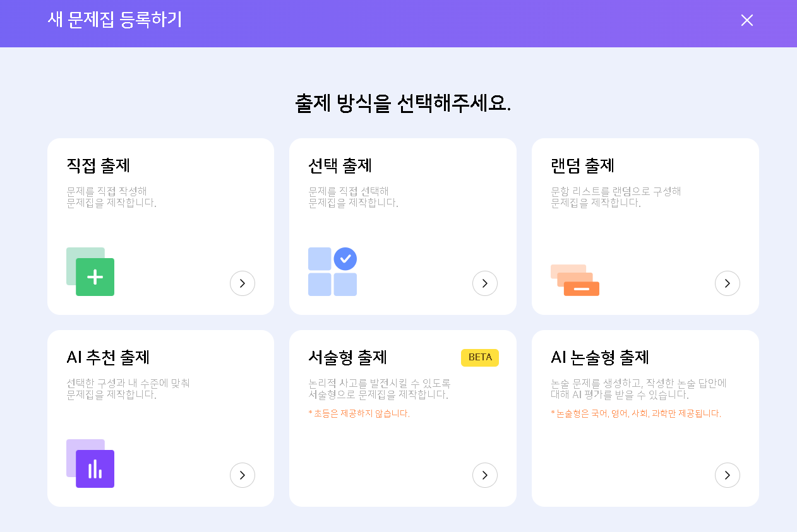This screenshot has width=797, height=532.
Task: Click the blue checkmark grid icon in 선택 출제
Action: coord(333,272)
